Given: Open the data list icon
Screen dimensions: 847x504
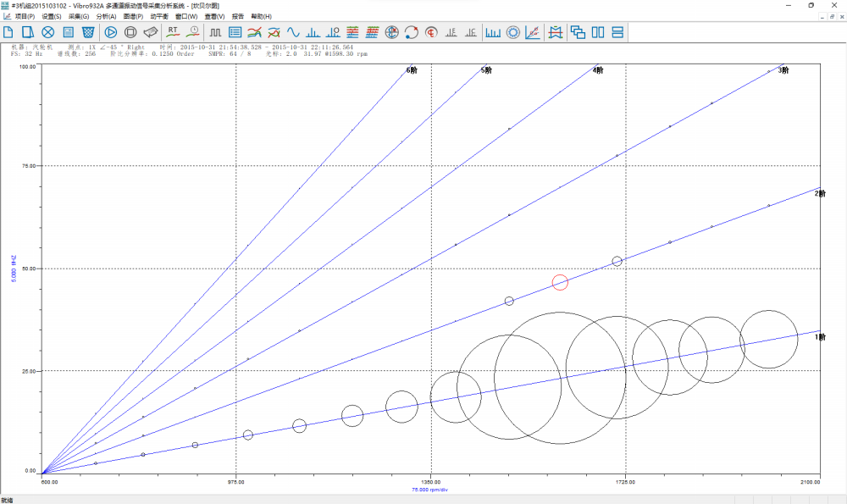Looking at the screenshot, I should 235,32.
